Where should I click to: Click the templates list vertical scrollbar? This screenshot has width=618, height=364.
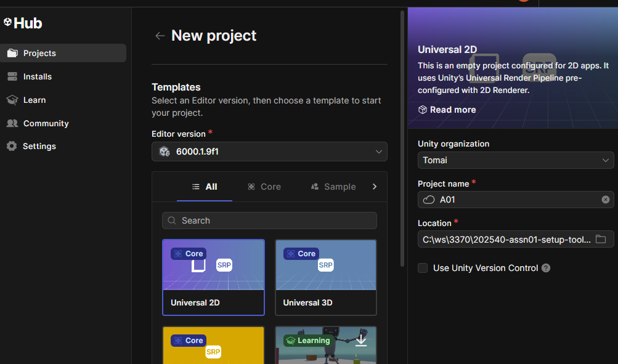(x=402, y=138)
